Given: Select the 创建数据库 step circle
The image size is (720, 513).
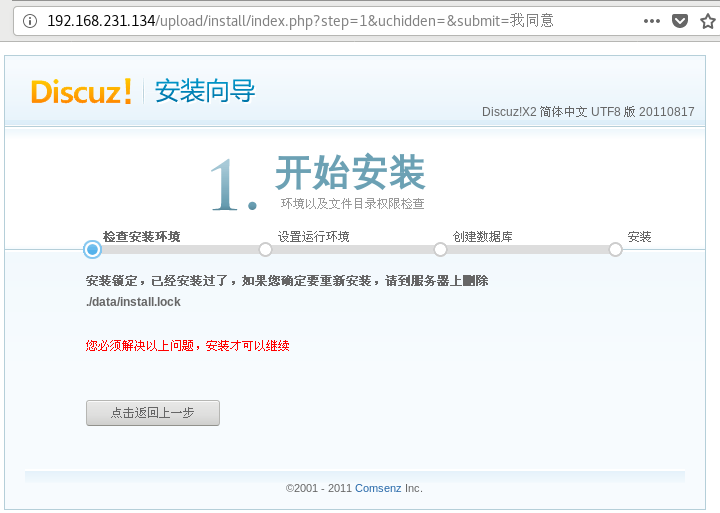Looking at the screenshot, I should pyautogui.click(x=440, y=249).
